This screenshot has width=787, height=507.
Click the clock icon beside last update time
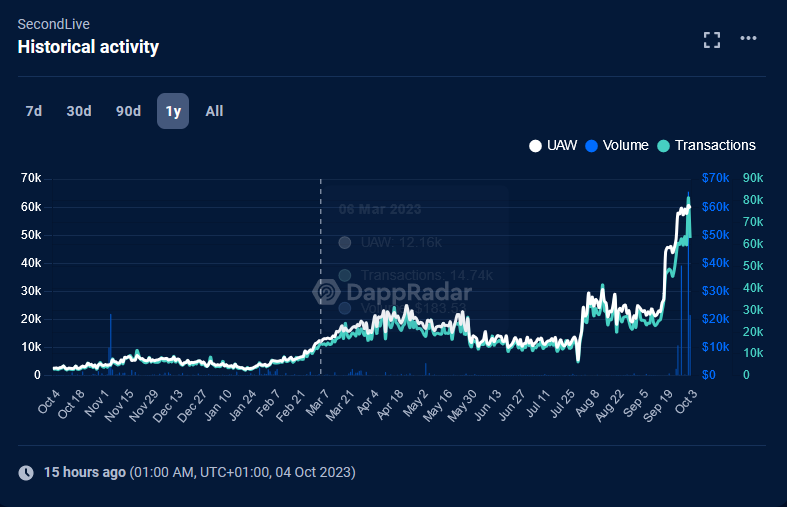tap(26, 472)
